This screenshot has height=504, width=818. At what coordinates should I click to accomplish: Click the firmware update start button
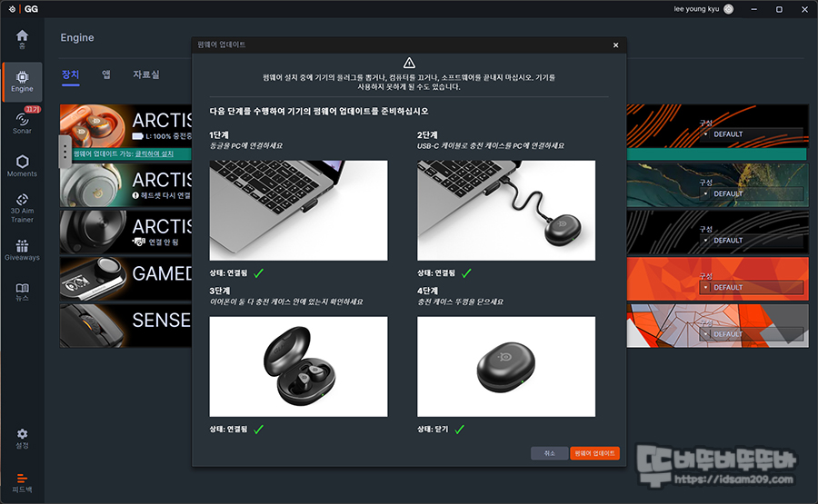click(594, 453)
